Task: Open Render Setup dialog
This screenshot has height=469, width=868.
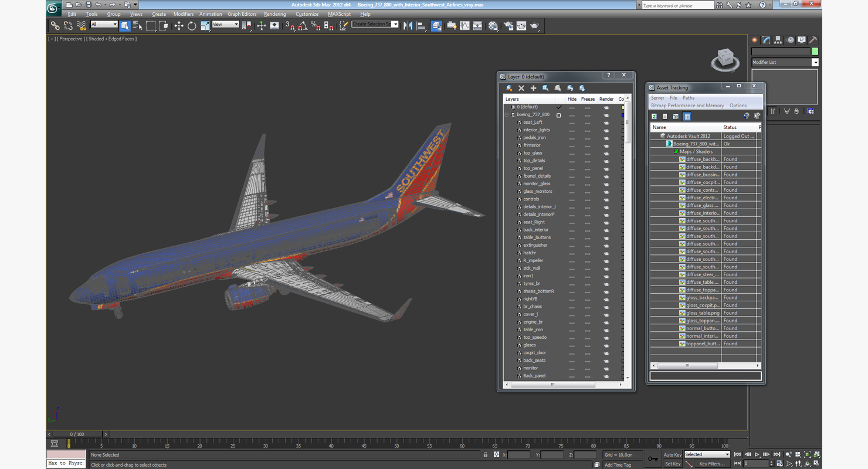Action: pos(508,25)
